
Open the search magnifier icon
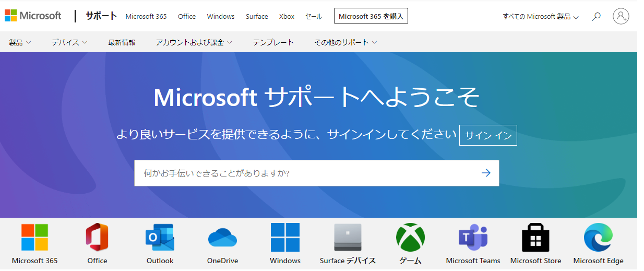[x=597, y=16]
